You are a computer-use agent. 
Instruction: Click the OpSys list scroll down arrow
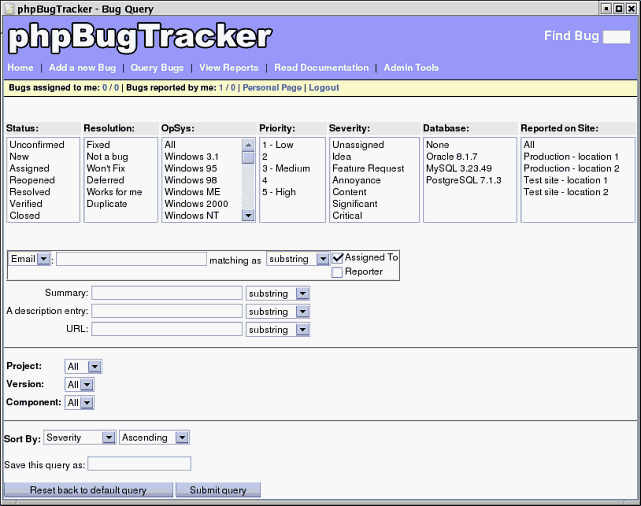click(248, 215)
